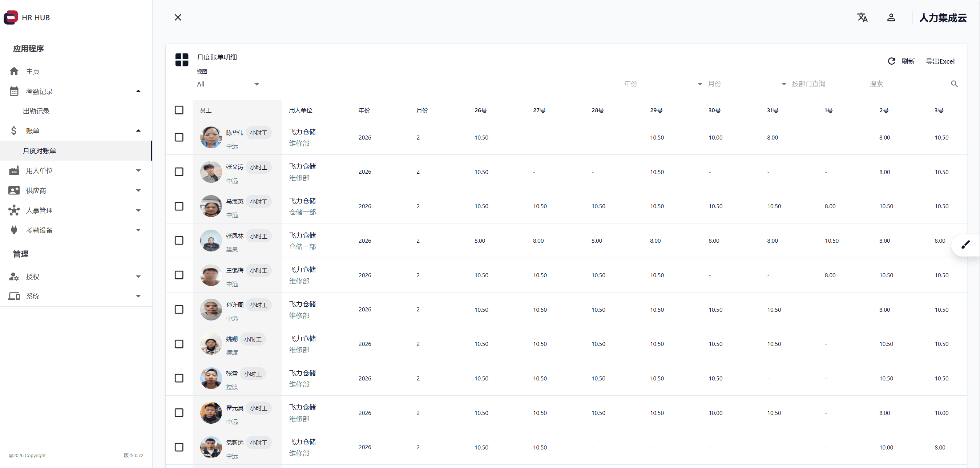Open 出勤记录 in the sidebar
This screenshot has width=980, height=468.
36,111
